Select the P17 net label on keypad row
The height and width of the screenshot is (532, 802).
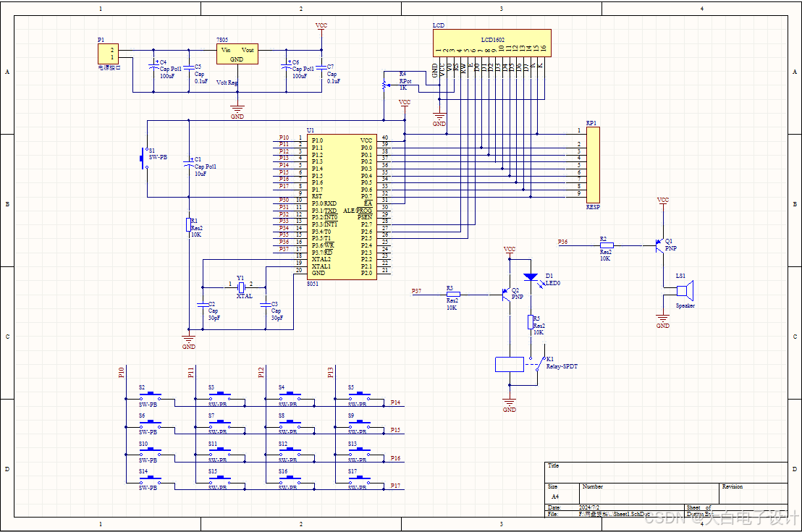point(395,486)
